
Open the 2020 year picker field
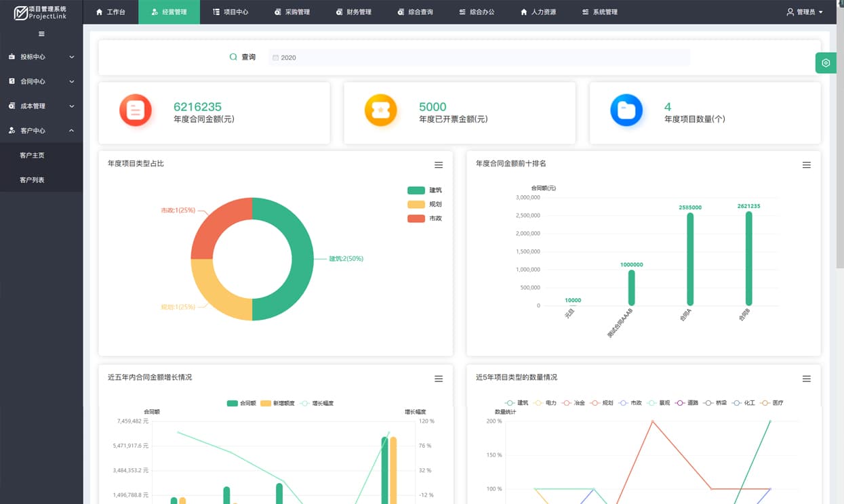pos(479,58)
